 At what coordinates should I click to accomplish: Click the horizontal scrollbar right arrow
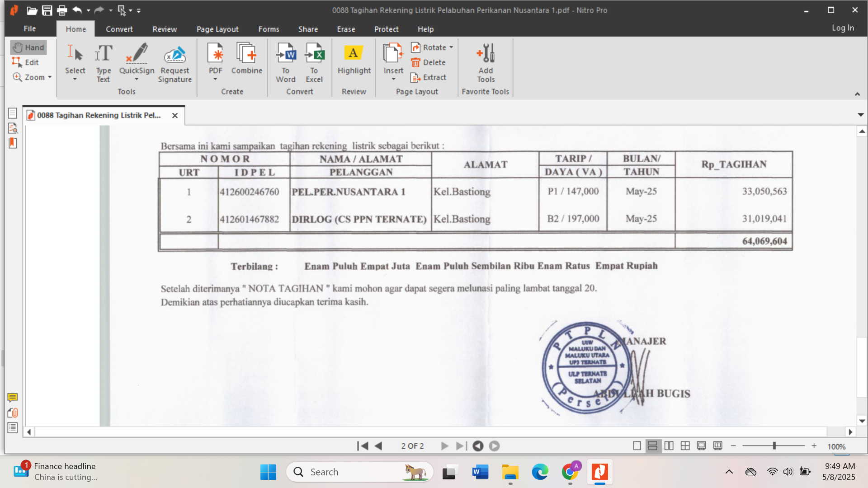click(x=850, y=432)
